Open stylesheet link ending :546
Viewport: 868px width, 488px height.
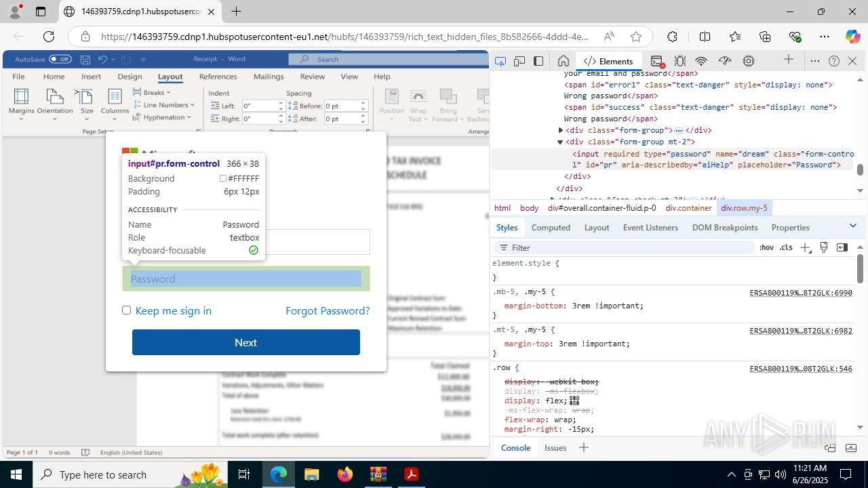pyautogui.click(x=801, y=369)
